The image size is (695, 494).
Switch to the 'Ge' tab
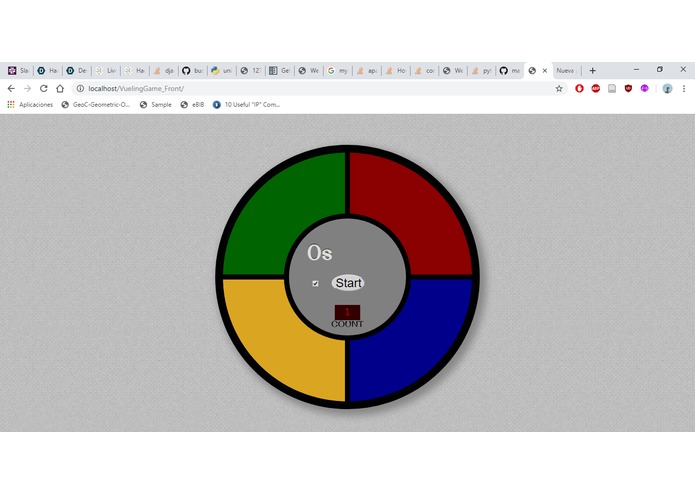click(x=279, y=70)
